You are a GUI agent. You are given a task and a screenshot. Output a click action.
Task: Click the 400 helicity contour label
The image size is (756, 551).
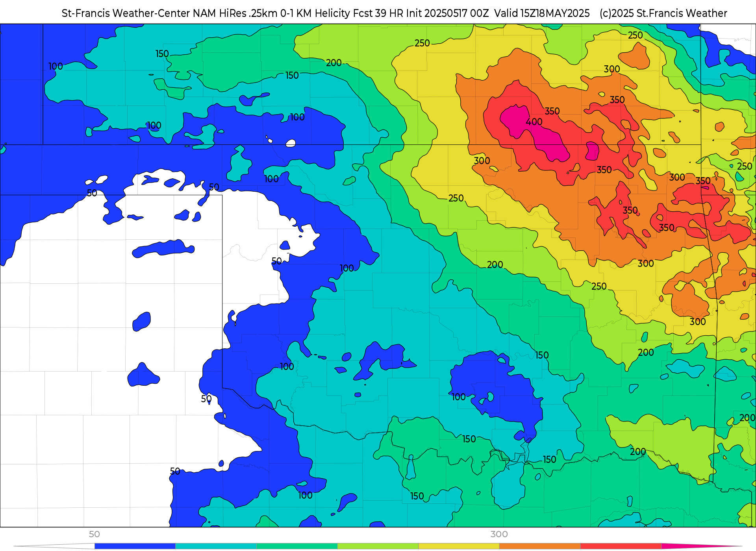pyautogui.click(x=534, y=122)
